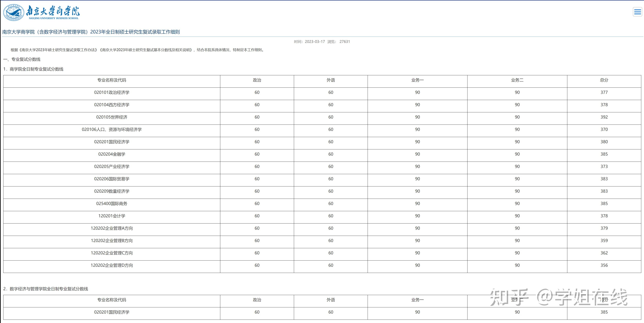The height and width of the screenshot is (323, 644).
Task: Click the 020204金融学 major cell
Action: (x=112, y=154)
